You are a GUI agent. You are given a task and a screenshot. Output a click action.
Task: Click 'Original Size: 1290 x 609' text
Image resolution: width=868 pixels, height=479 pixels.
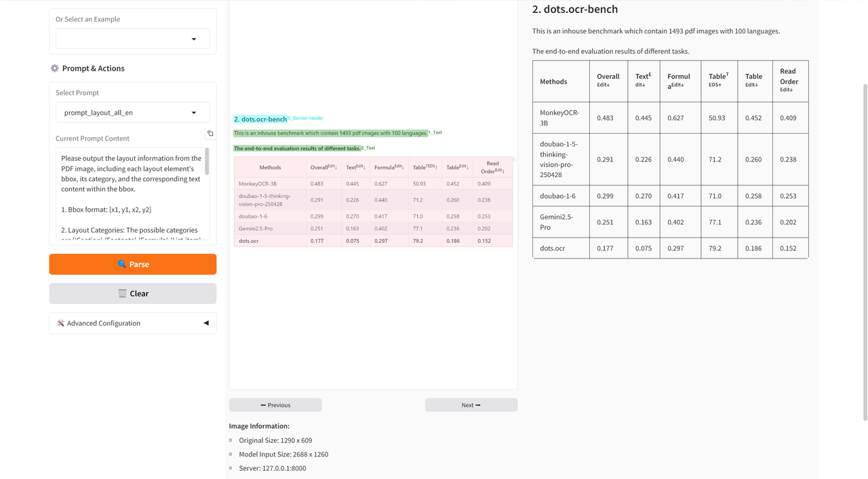tap(275, 441)
